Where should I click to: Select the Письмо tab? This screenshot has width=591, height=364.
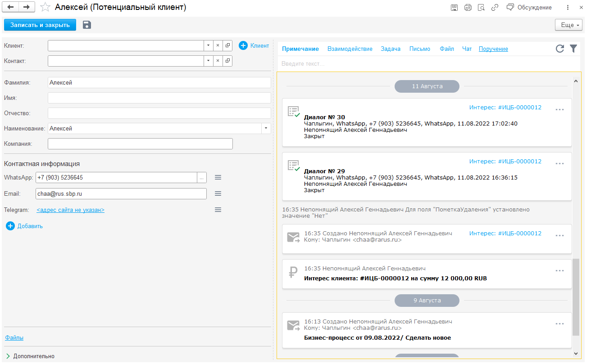(419, 49)
